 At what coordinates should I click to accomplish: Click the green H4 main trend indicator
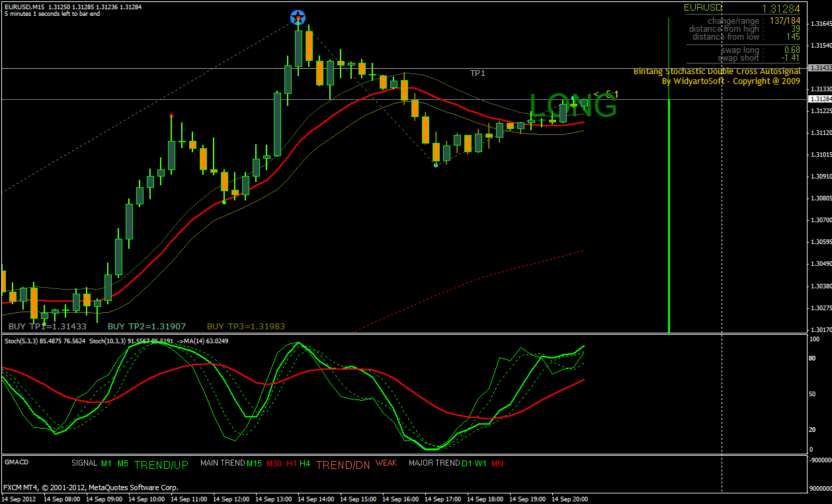coord(305,463)
